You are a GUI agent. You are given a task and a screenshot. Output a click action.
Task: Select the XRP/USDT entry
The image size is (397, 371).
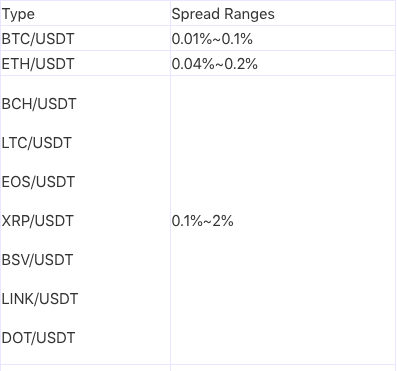(x=37, y=221)
